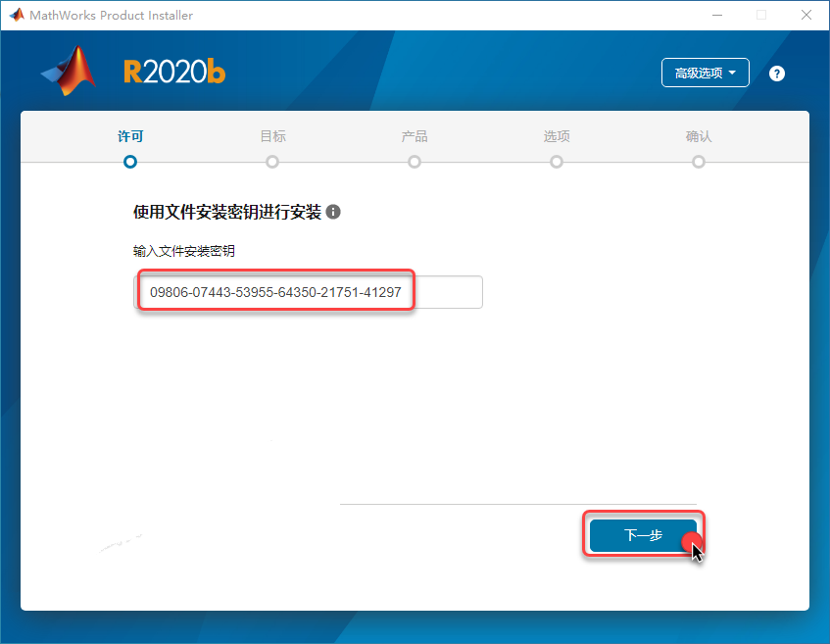Click the 使用文件安装密钥进行安装 heading

pos(227,212)
